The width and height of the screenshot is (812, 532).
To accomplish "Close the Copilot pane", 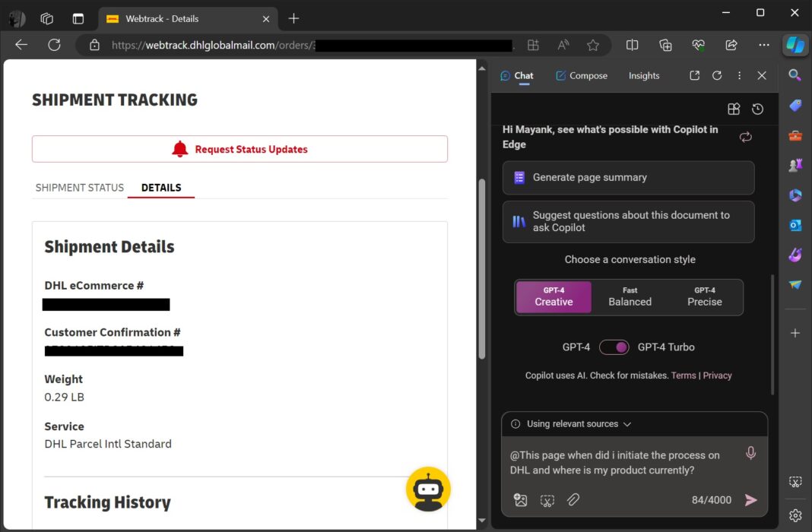I will (762, 75).
